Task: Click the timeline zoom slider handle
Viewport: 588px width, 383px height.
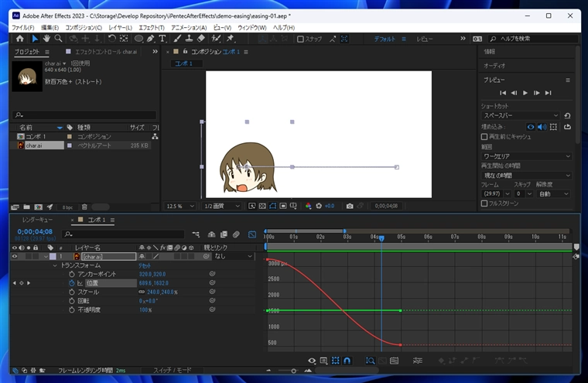Action: (x=294, y=371)
